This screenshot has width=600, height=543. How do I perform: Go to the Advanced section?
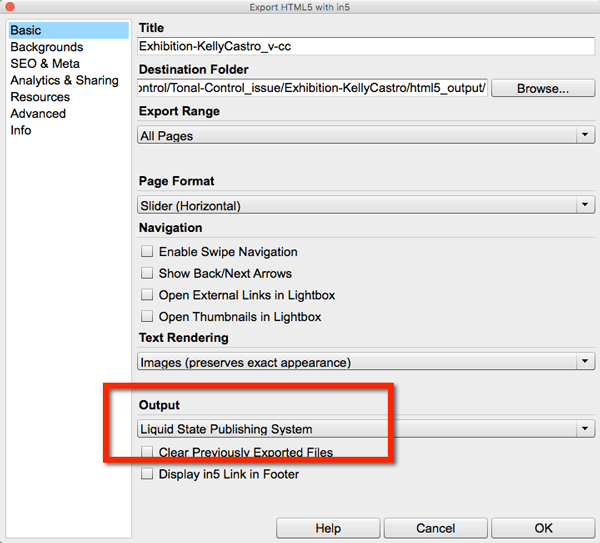[x=38, y=114]
